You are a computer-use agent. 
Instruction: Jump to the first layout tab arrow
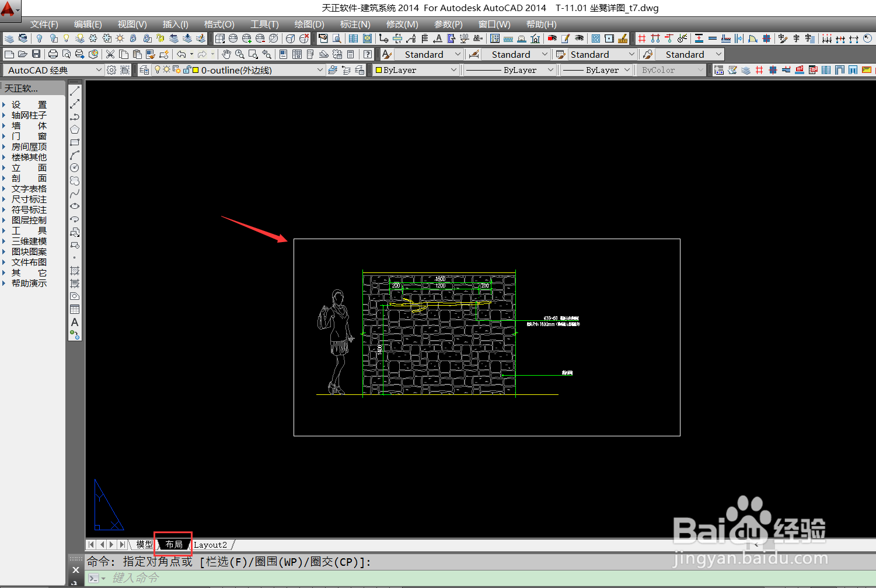point(91,544)
